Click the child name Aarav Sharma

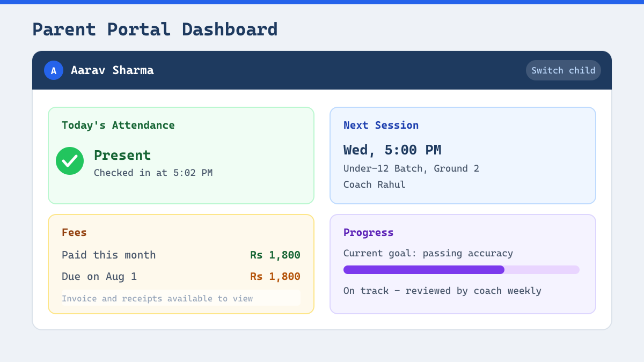112,70
